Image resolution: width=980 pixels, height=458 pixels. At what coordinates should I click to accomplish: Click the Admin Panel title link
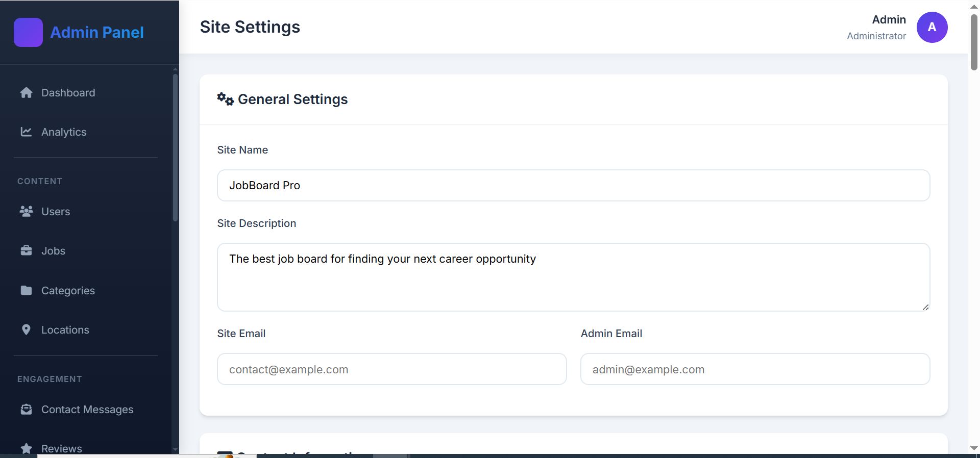tap(97, 32)
